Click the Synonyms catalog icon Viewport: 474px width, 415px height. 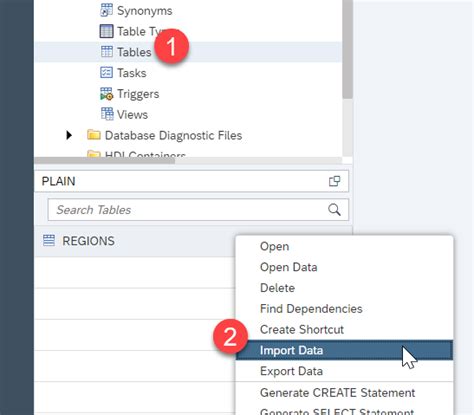coord(106,10)
